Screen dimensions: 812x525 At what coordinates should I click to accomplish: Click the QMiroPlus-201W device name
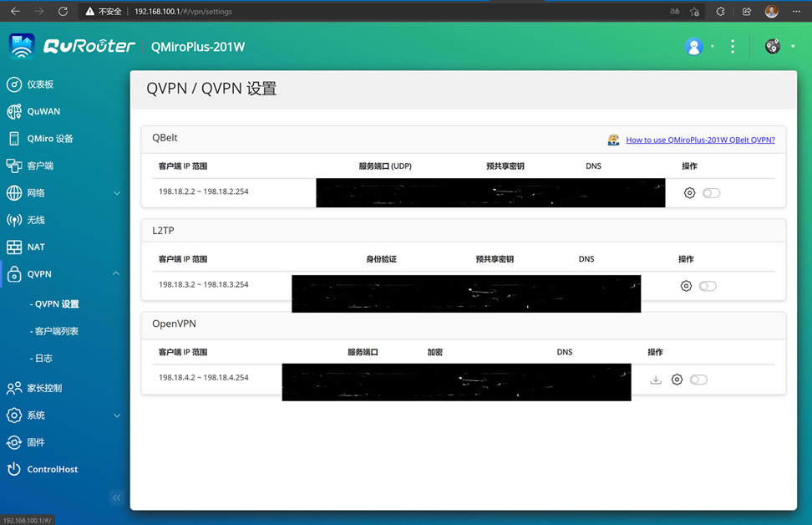(x=198, y=47)
